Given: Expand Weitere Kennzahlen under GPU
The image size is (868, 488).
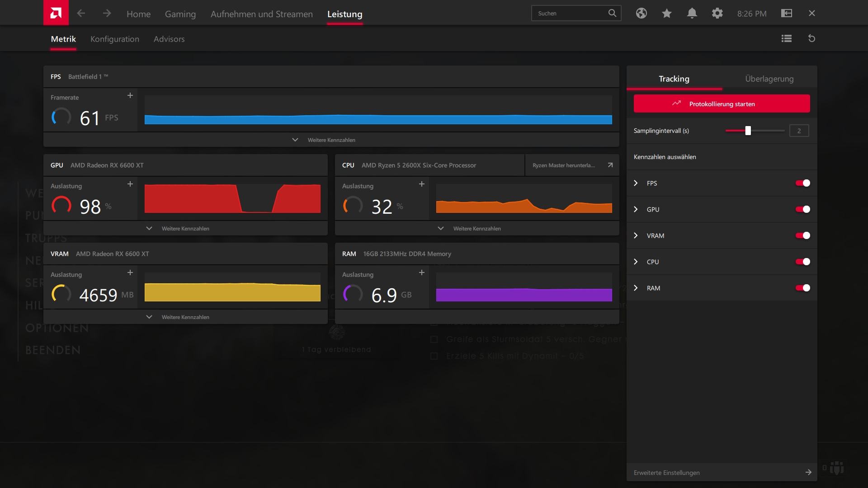Looking at the screenshot, I should 185,228.
